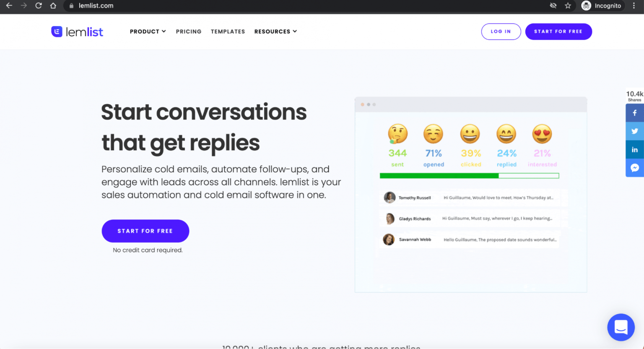Click Start For Free in the top bar
This screenshot has height=349, width=644.
pyautogui.click(x=558, y=31)
